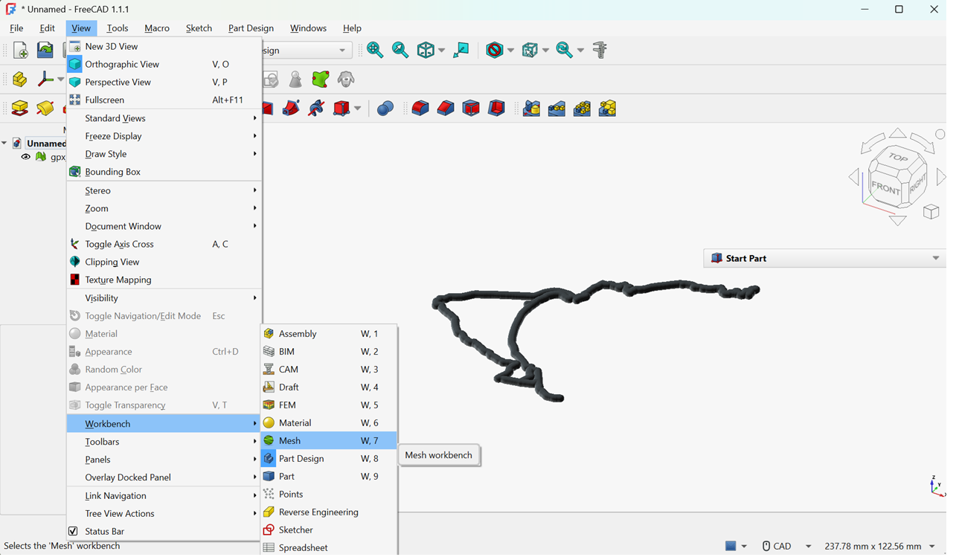
Task: Click the Create Body icon
Action: click(20, 80)
